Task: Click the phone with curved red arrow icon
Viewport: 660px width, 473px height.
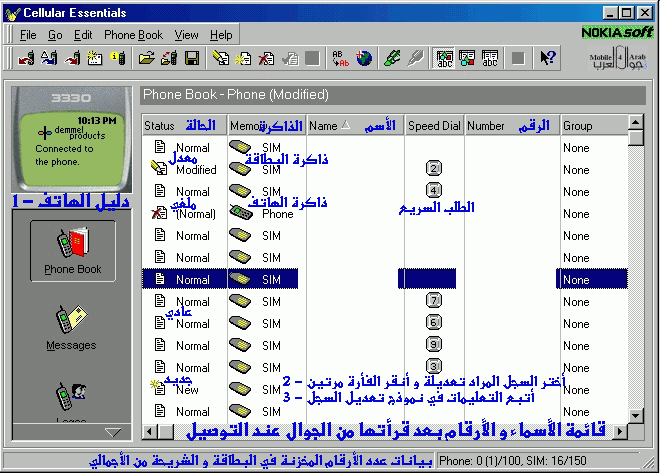Action: tap(26, 58)
